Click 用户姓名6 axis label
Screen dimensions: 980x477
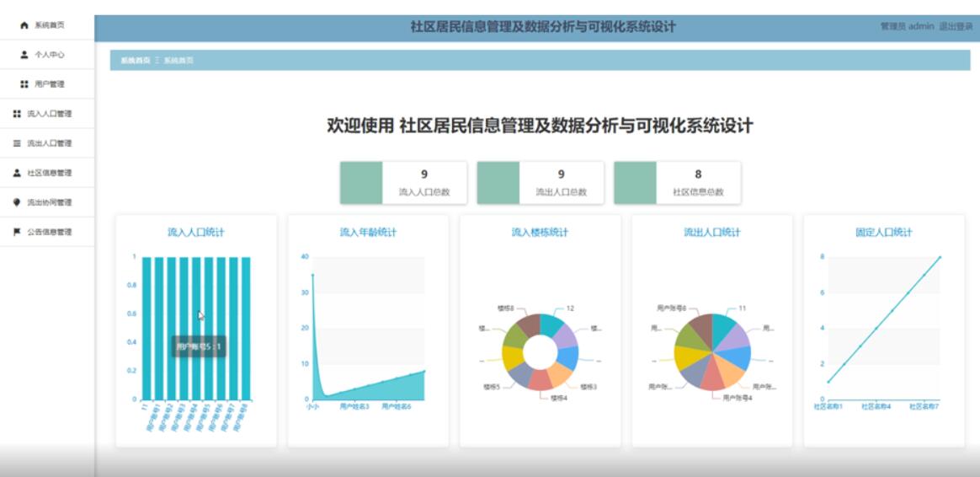pos(397,407)
